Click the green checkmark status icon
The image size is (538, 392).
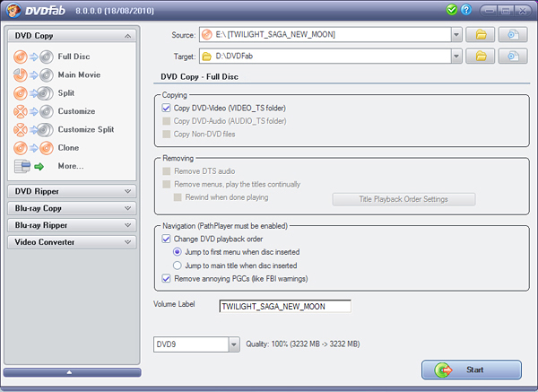[452, 10]
